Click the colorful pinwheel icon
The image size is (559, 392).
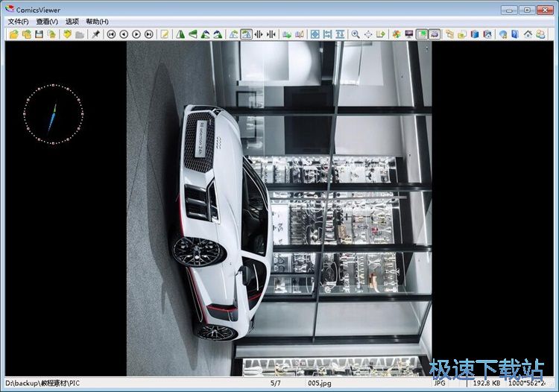396,34
